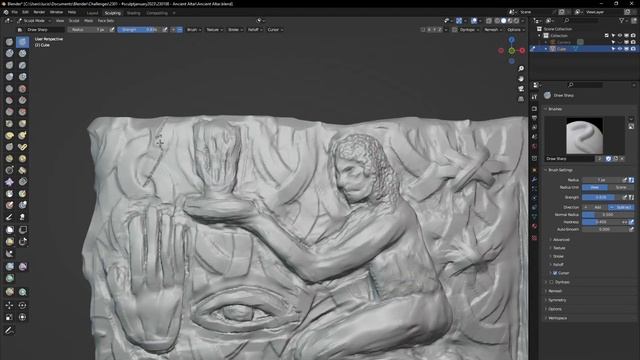Select the Clay Strips brush tool
Image resolution: width=640 pixels, height=360 pixels.
22,53
